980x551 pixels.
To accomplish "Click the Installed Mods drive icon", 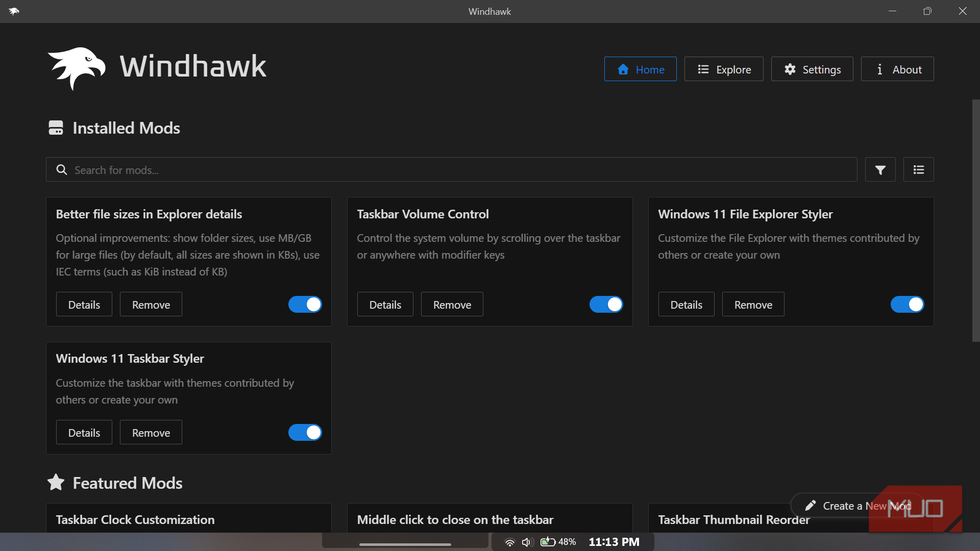I will (x=56, y=128).
